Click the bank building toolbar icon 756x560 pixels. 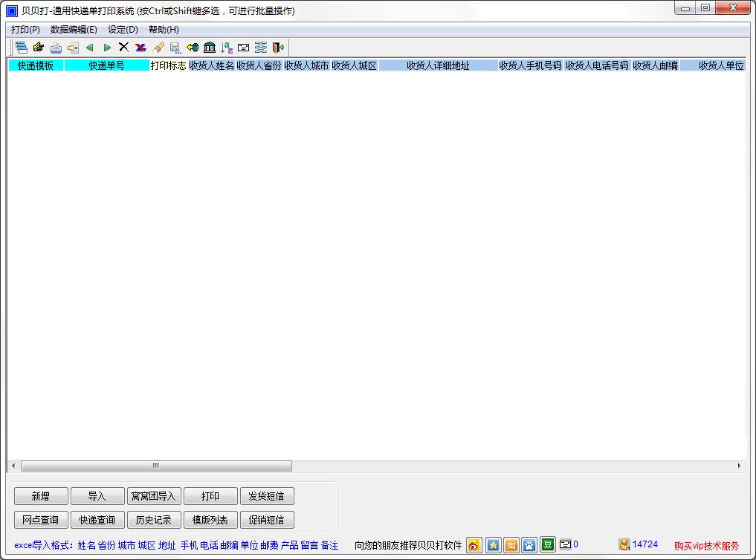tap(210, 48)
